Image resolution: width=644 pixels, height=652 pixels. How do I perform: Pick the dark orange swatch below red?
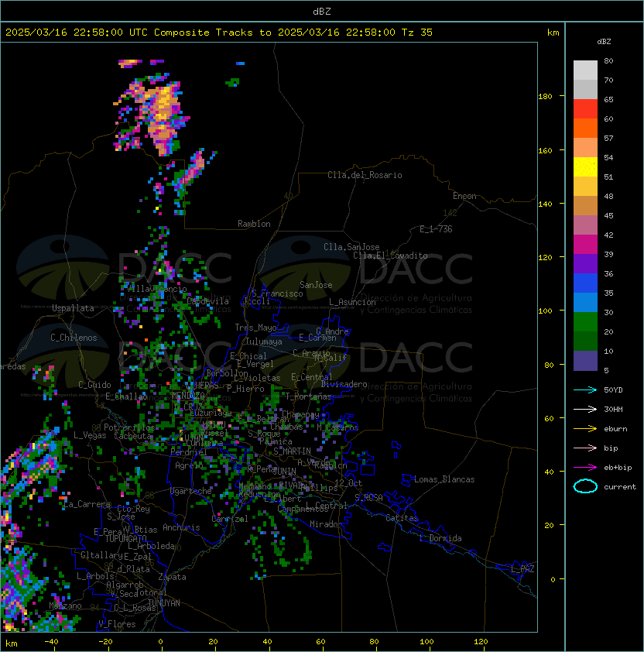point(585,129)
